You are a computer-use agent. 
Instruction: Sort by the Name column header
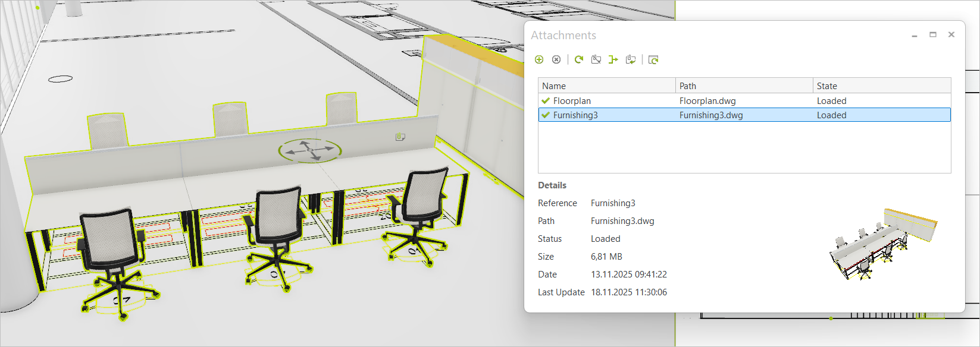(607, 86)
